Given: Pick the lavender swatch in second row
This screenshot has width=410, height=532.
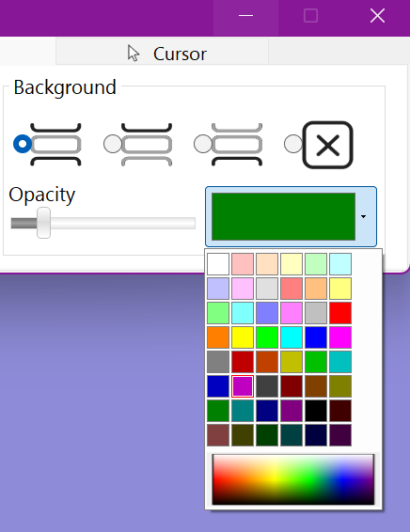Looking at the screenshot, I should (x=218, y=289).
